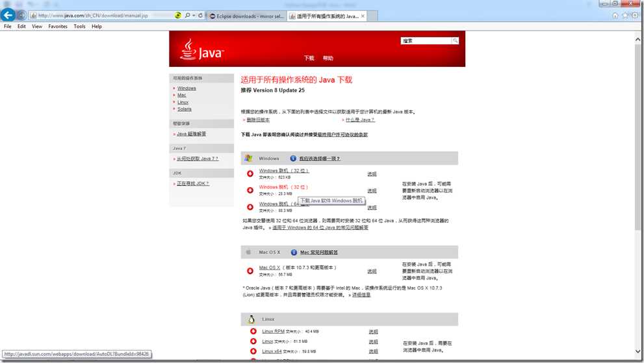The image size is (644, 363).
Task: Click the red Windows 脱机 (32 位) download link
Action: pos(283,187)
